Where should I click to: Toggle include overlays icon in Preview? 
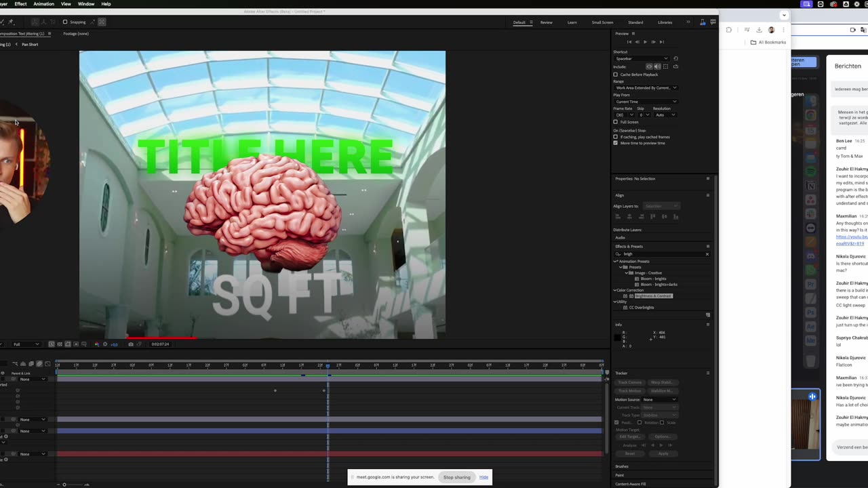coord(666,66)
